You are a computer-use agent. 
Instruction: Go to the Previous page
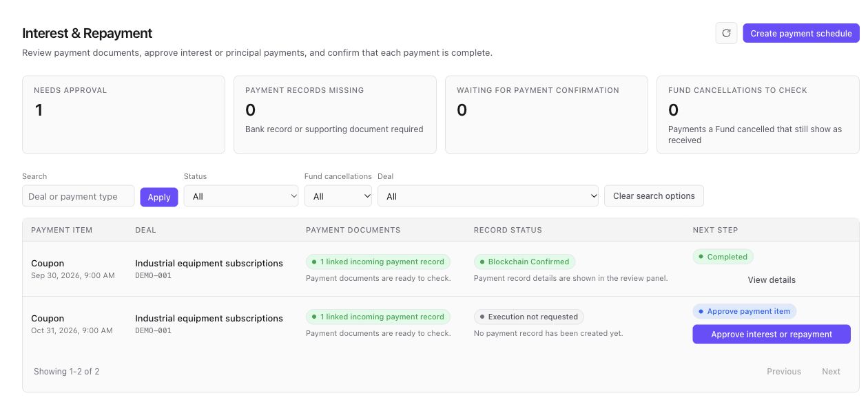(784, 372)
